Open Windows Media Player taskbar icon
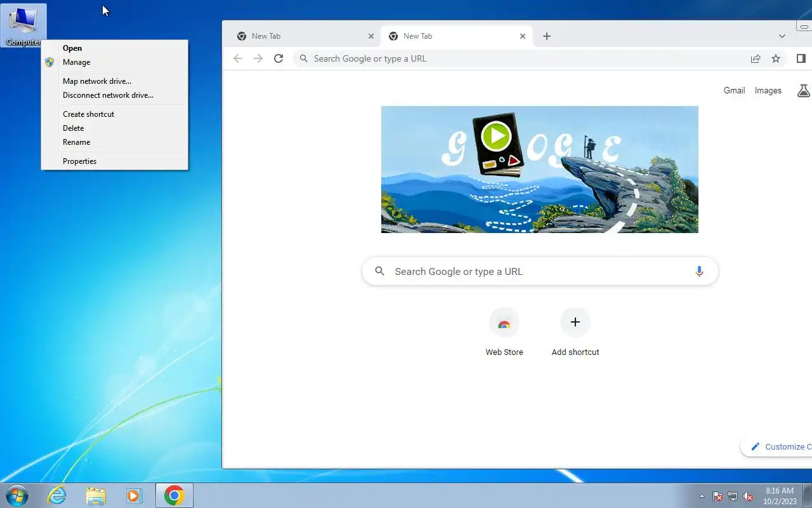This screenshot has width=812, height=508. pyautogui.click(x=134, y=495)
